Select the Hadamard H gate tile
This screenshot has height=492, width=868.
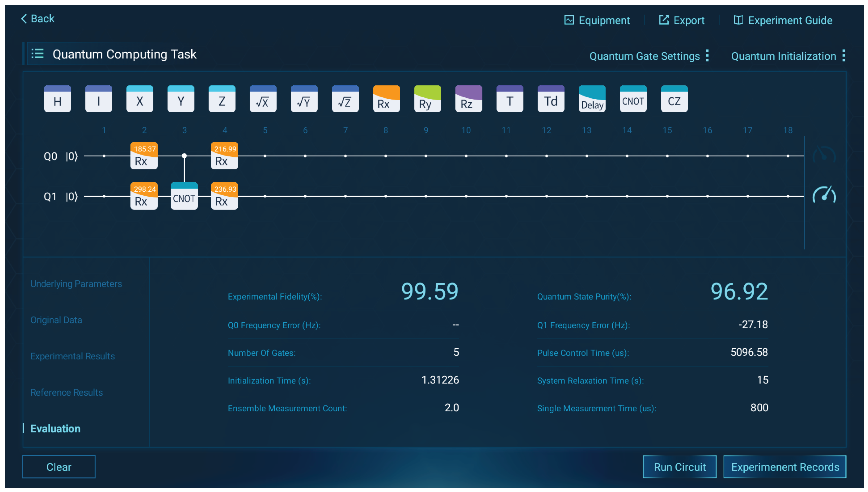click(x=57, y=99)
